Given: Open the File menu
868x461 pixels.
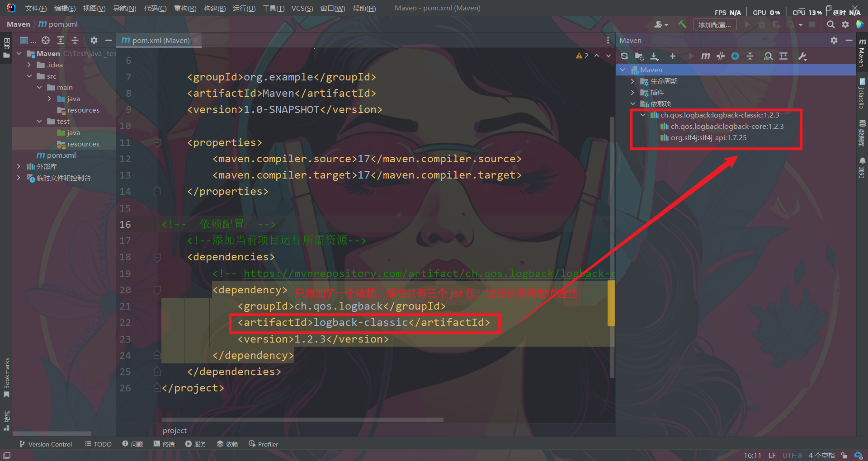Looking at the screenshot, I should [36, 8].
